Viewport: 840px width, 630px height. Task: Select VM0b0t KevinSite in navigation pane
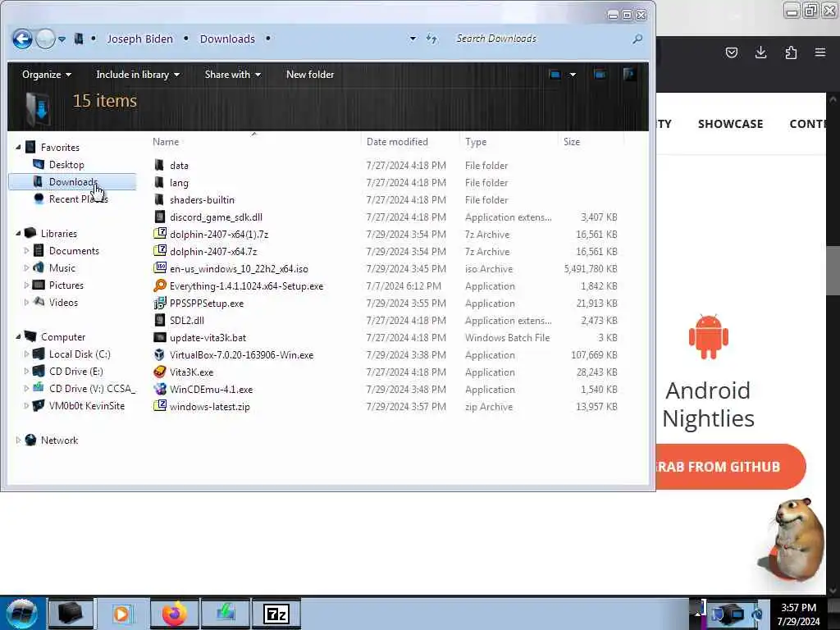tap(86, 405)
